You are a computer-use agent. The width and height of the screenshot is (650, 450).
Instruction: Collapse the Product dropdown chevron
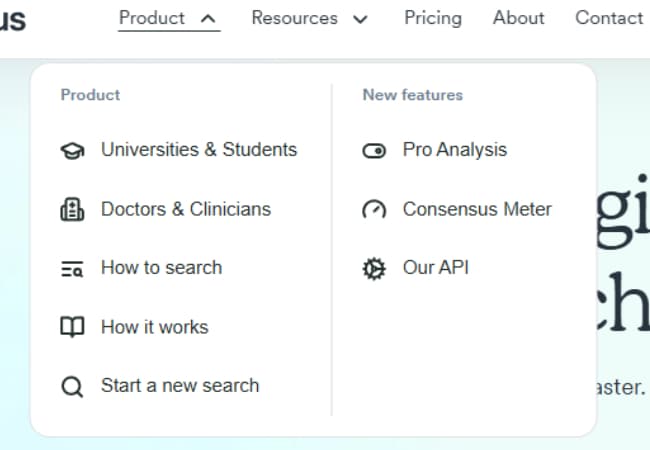coord(208,18)
